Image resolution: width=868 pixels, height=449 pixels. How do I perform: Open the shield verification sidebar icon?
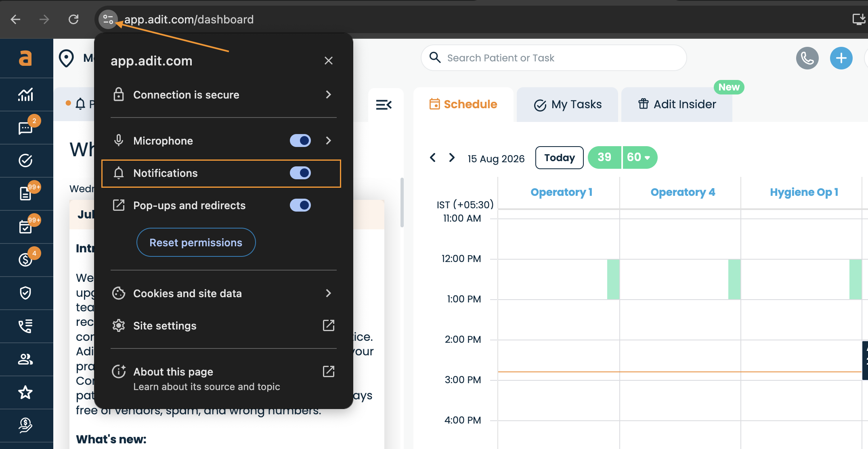tap(25, 293)
